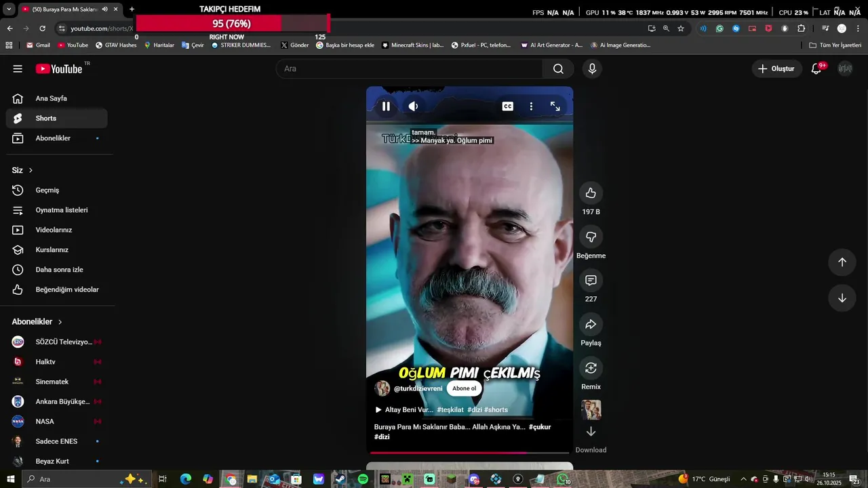Open the browser tab search dropdown
The image size is (868, 488).
point(9,9)
